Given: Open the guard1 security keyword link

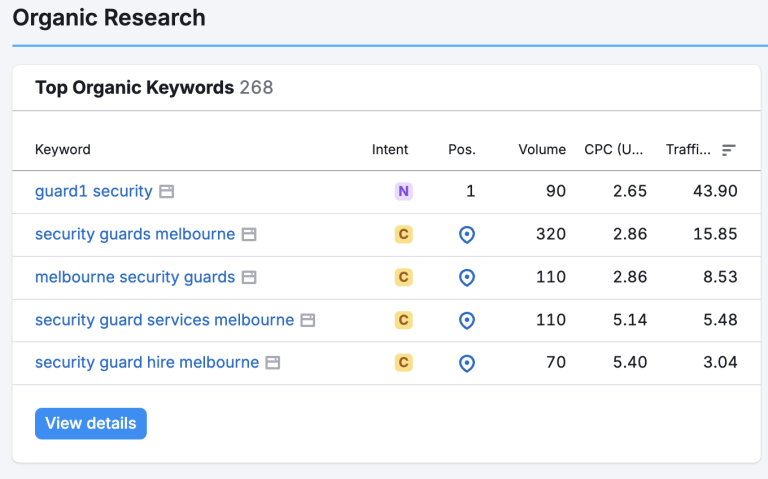Looking at the screenshot, I should point(94,191).
